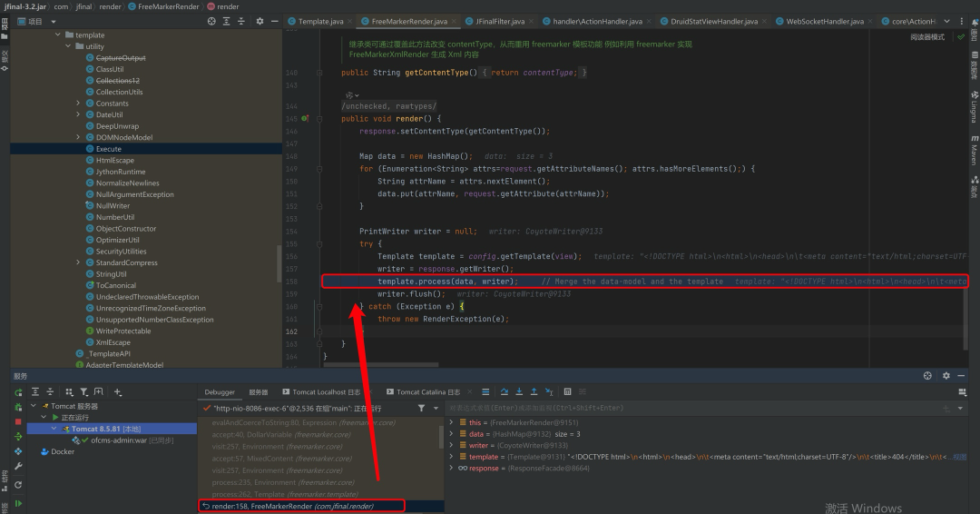
Task: Click the Lingma tool window button
Action: (x=974, y=107)
